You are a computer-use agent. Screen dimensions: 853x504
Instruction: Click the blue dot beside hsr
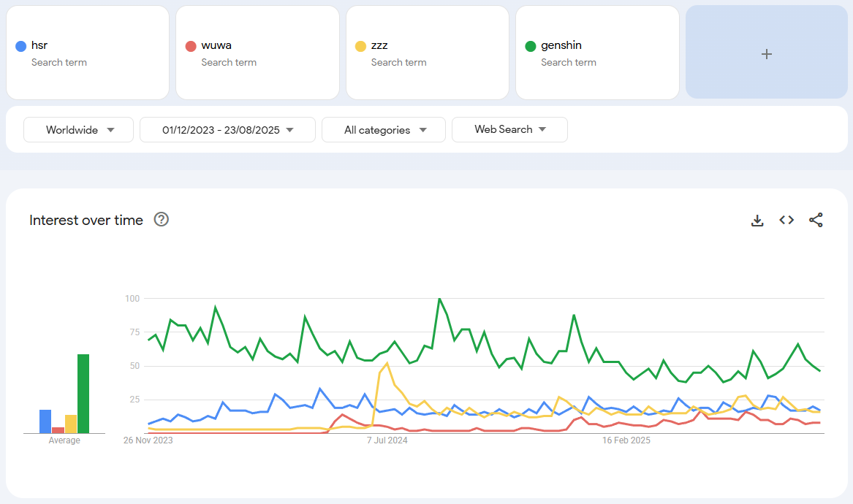pyautogui.click(x=21, y=46)
